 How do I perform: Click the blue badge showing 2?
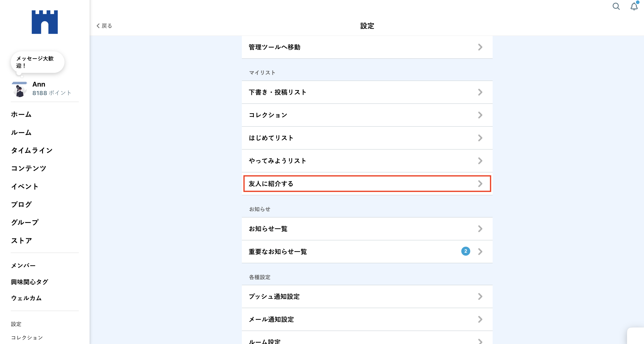(466, 251)
